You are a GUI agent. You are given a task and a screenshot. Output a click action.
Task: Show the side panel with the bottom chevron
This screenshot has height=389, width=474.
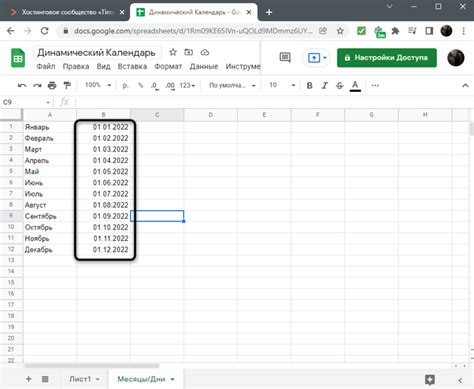click(460, 380)
